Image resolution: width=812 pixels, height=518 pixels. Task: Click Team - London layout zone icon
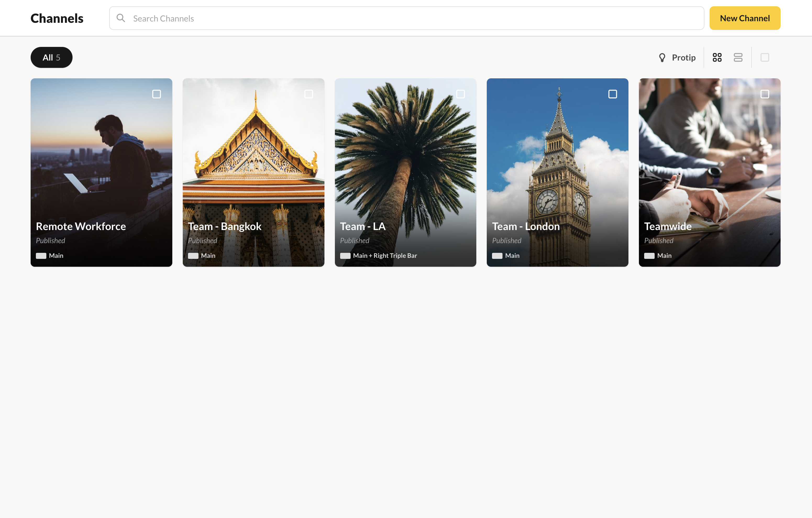point(497,256)
